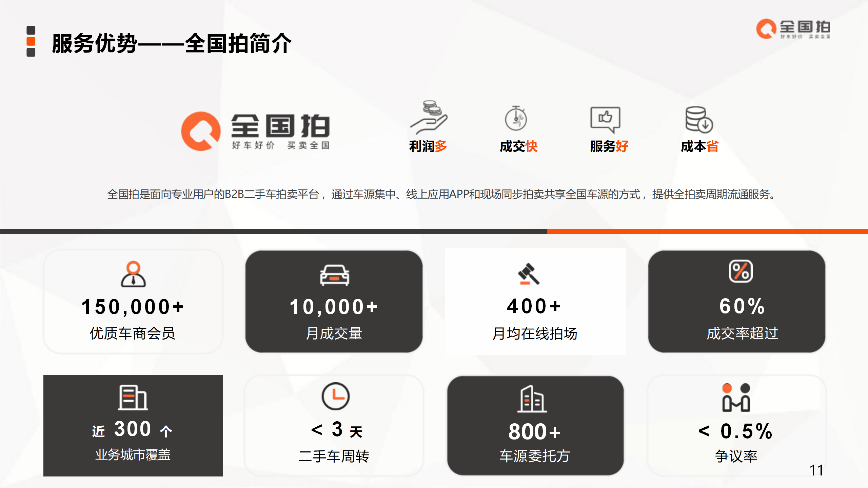
Task: Click the percent icon above 60%
Action: (x=741, y=271)
